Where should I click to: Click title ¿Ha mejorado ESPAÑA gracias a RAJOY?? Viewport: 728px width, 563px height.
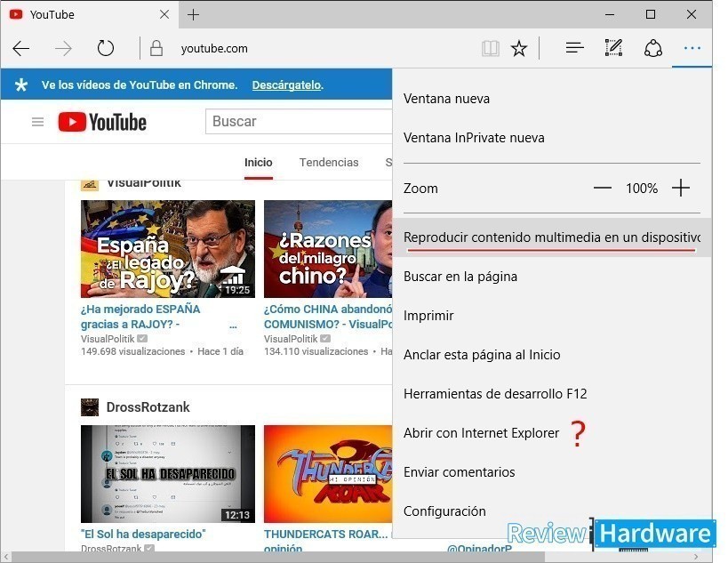pyautogui.click(x=140, y=317)
